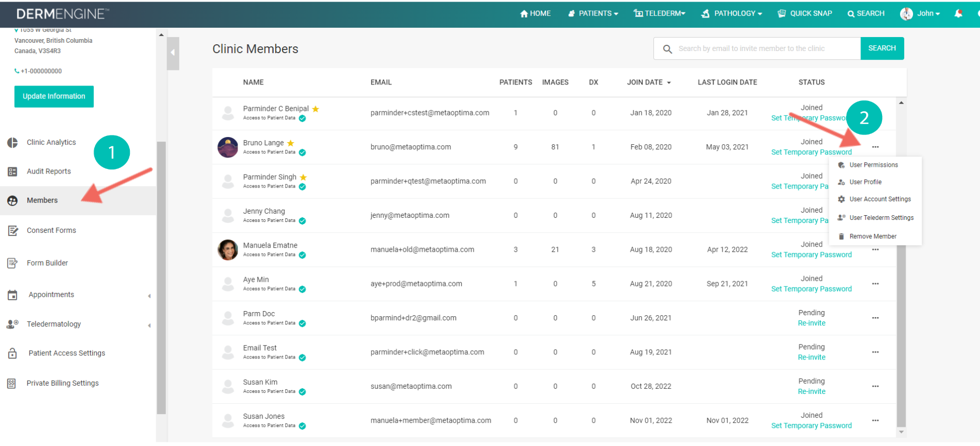This screenshot has height=446, width=980.
Task: Click the star next to Bruno Lange
Action: 291,143
